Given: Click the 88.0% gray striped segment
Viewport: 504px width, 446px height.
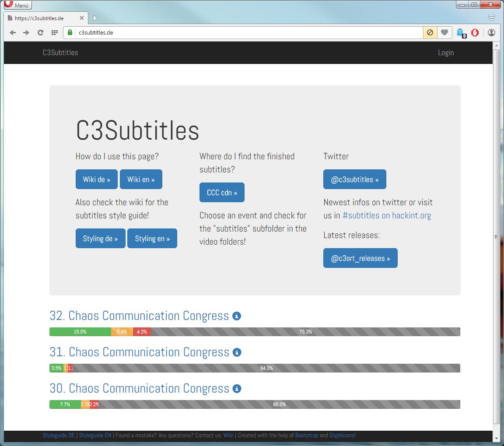Looking at the screenshot, I should [279, 404].
